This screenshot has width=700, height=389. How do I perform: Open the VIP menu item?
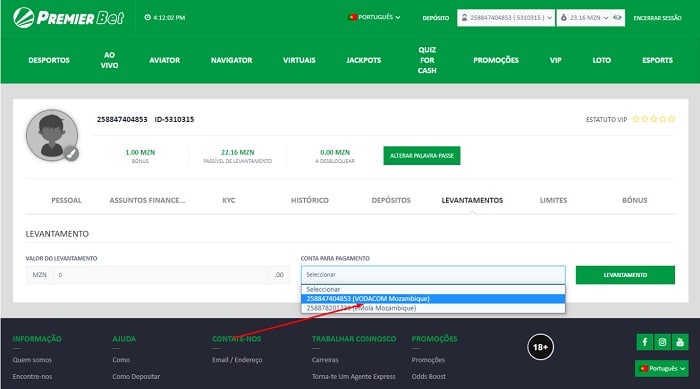(555, 60)
